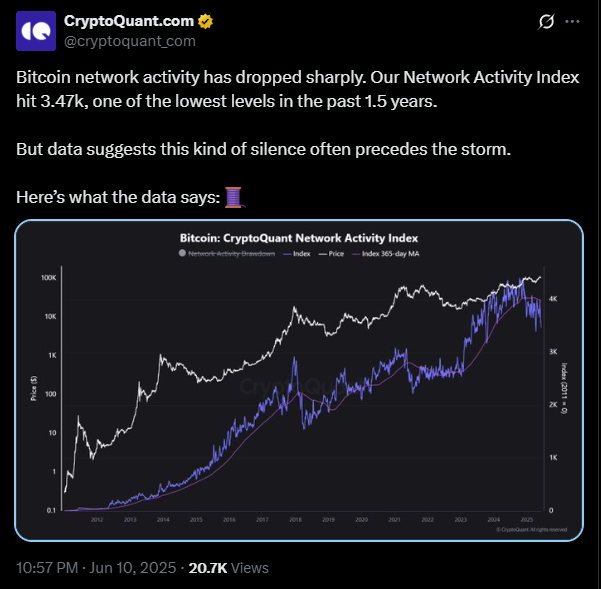Screen dimensions: 601x589
Task: Toggle Index 365-day MA legend entry
Action: coord(386,254)
